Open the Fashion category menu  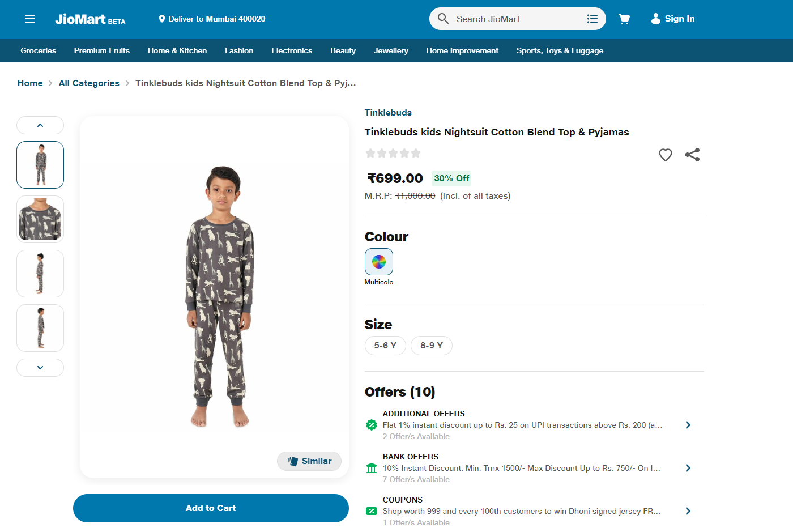239,50
